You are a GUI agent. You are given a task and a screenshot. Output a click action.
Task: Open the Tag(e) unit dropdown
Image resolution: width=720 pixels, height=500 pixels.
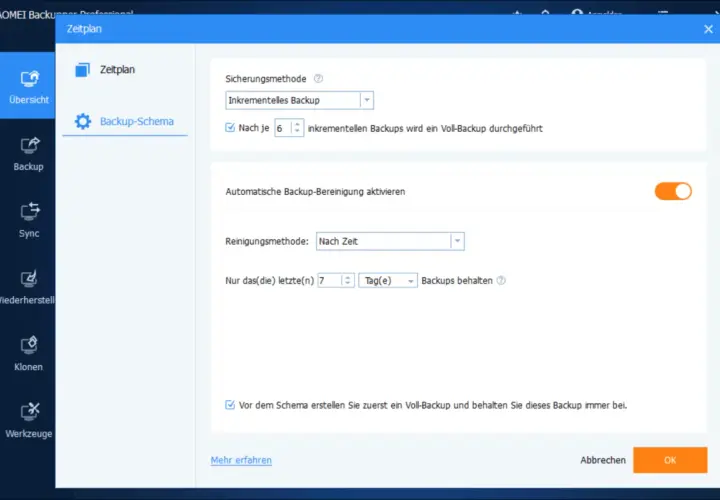click(x=388, y=281)
